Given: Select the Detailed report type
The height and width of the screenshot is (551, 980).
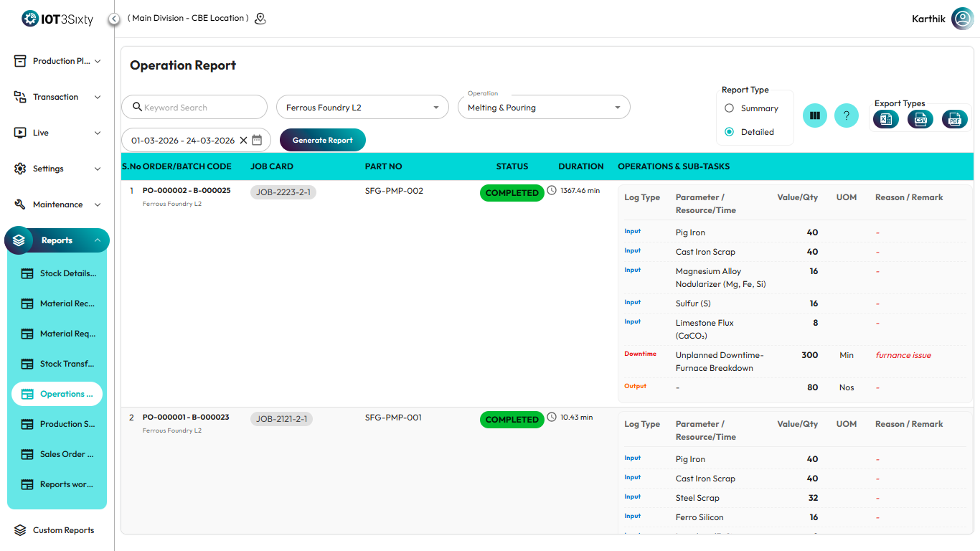Looking at the screenshot, I should pos(730,132).
